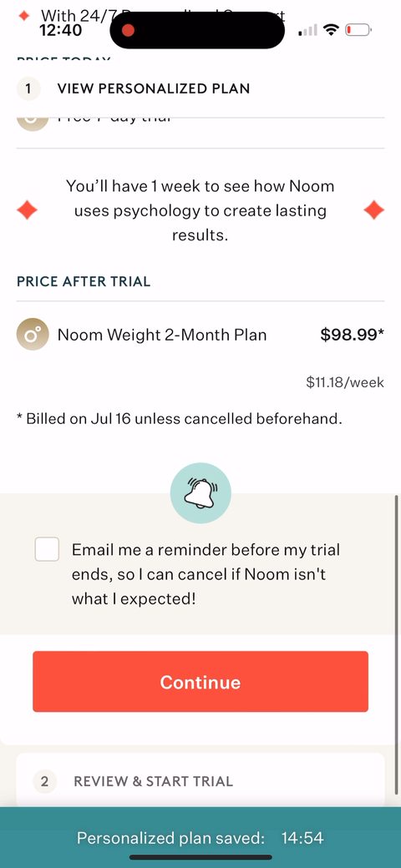Tap the step 2 number badge

[45, 782]
